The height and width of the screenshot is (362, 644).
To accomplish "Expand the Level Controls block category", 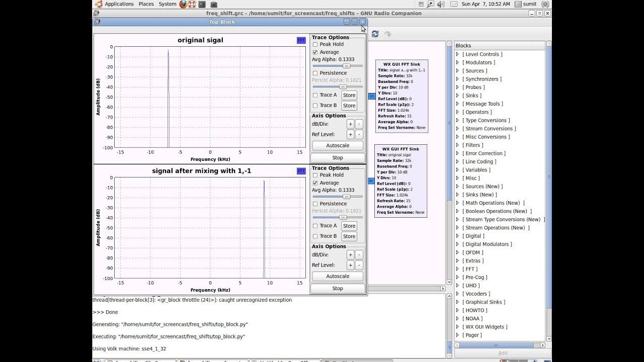I will pyautogui.click(x=458, y=54).
